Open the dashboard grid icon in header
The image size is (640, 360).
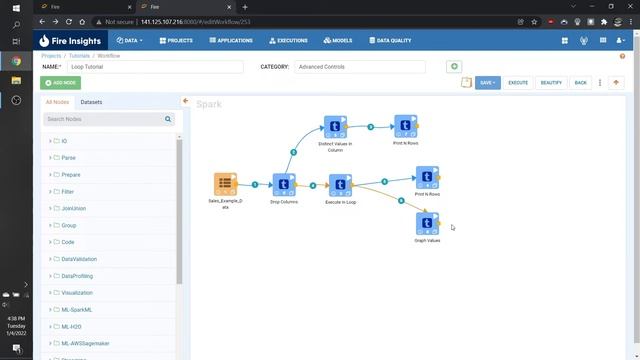565,40
